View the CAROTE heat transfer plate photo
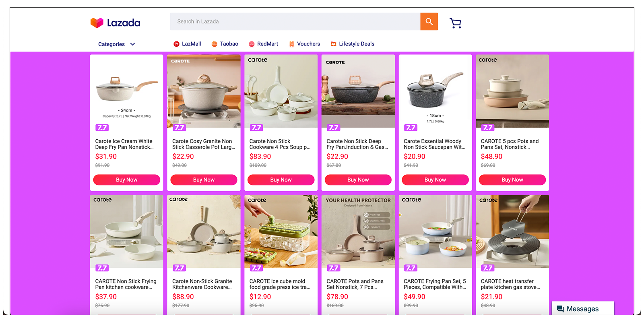The width and height of the screenshot is (644, 322). 512,231
